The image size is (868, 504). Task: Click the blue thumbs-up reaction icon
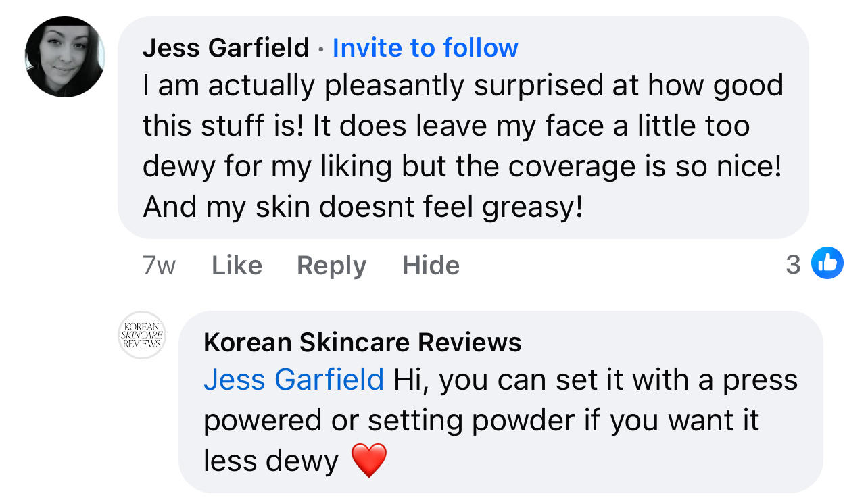pos(827,263)
